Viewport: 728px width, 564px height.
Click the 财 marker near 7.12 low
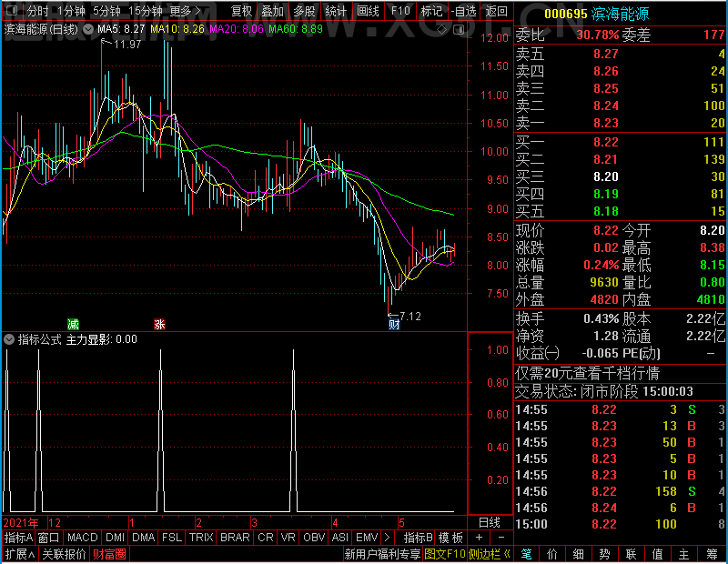(x=394, y=324)
